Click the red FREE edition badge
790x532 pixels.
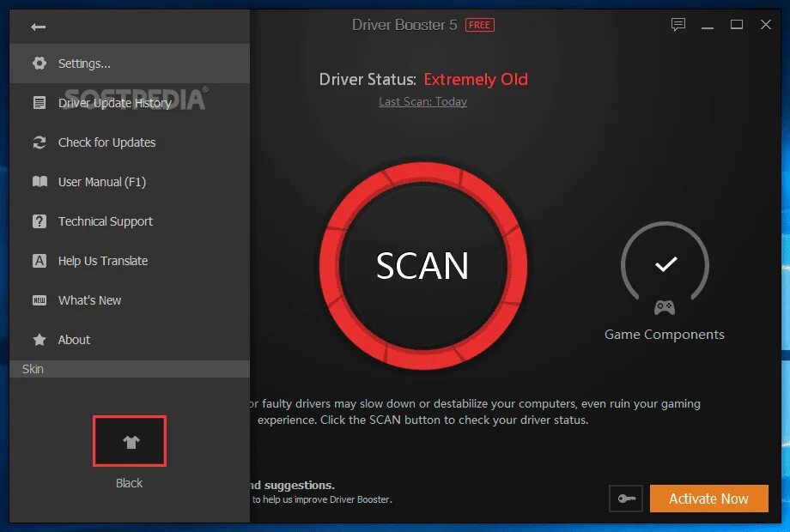click(x=480, y=25)
